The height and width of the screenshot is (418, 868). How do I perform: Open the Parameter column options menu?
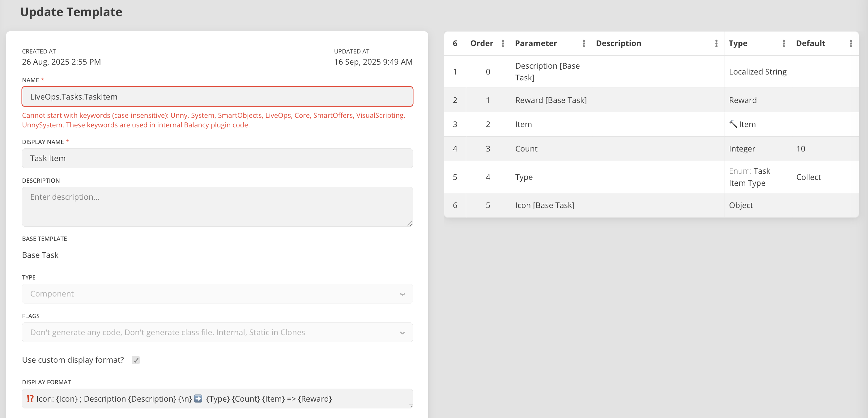[x=584, y=44]
